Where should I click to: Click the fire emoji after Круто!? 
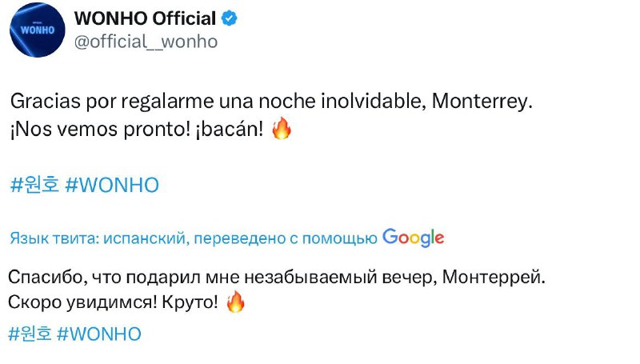(235, 302)
